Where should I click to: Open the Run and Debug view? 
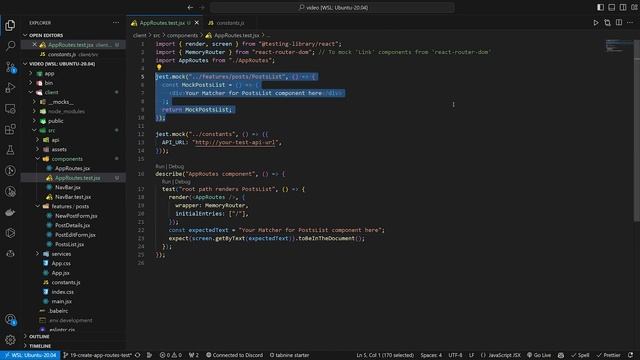10,87
